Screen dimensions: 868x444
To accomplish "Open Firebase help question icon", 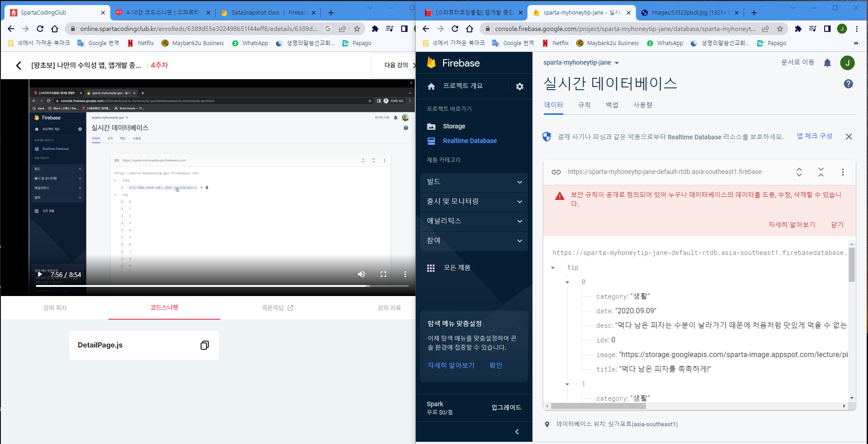I will 848,84.
